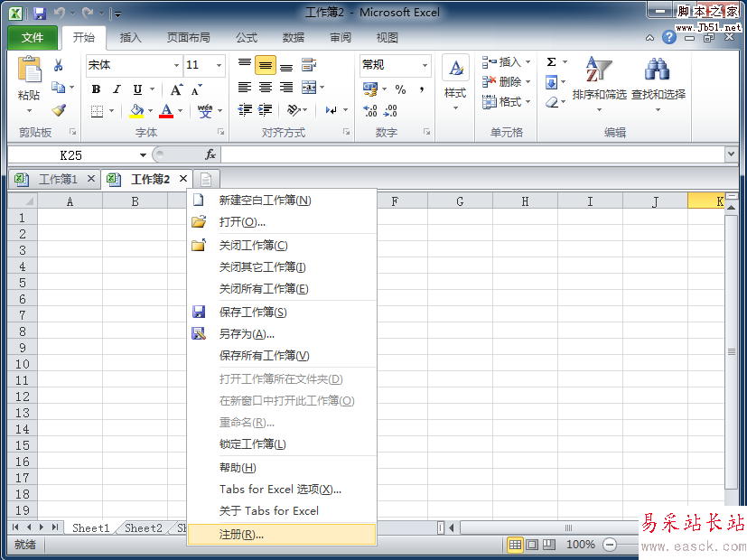Toggle bold formatting
The height and width of the screenshot is (560, 747).
pyautogui.click(x=96, y=89)
